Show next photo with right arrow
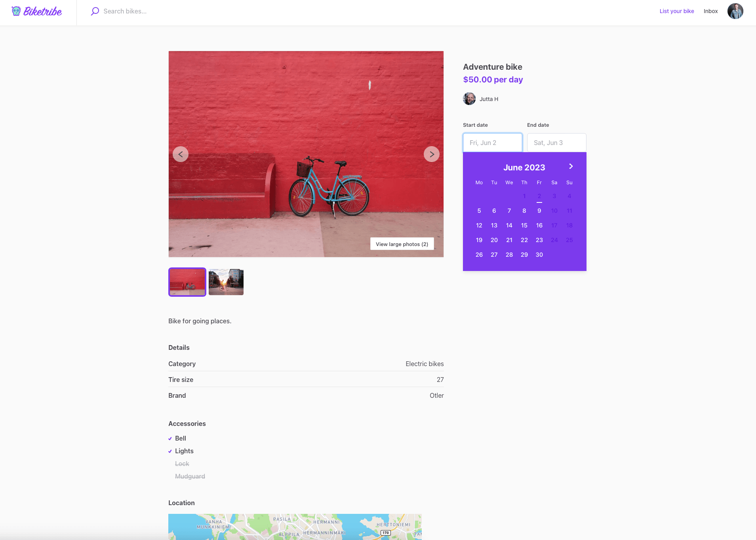This screenshot has height=540, width=756. pyautogui.click(x=431, y=154)
